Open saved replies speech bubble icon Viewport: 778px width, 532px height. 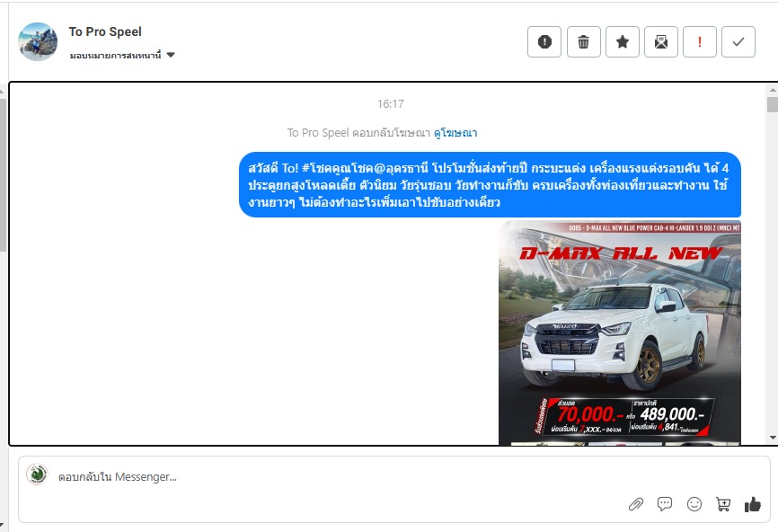point(665,504)
